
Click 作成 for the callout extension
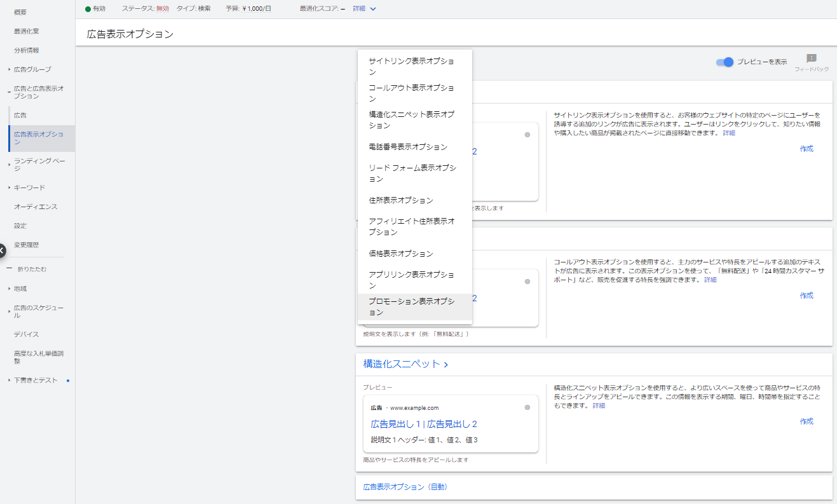(806, 296)
